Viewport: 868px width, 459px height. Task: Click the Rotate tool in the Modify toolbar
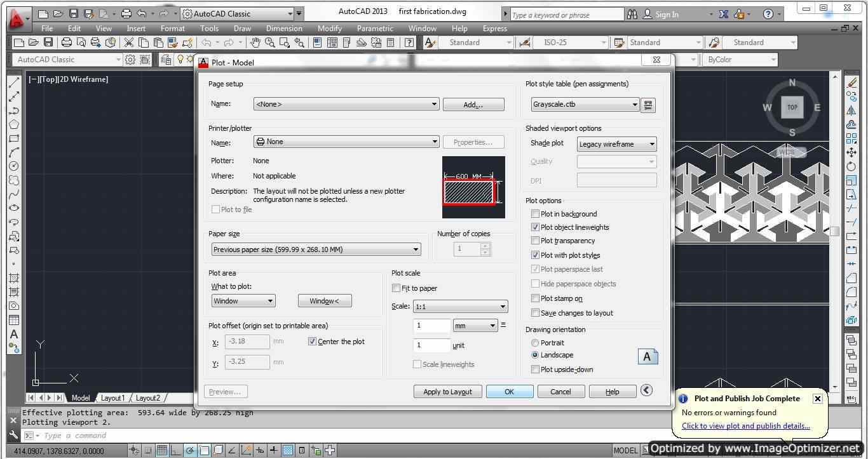[x=851, y=166]
